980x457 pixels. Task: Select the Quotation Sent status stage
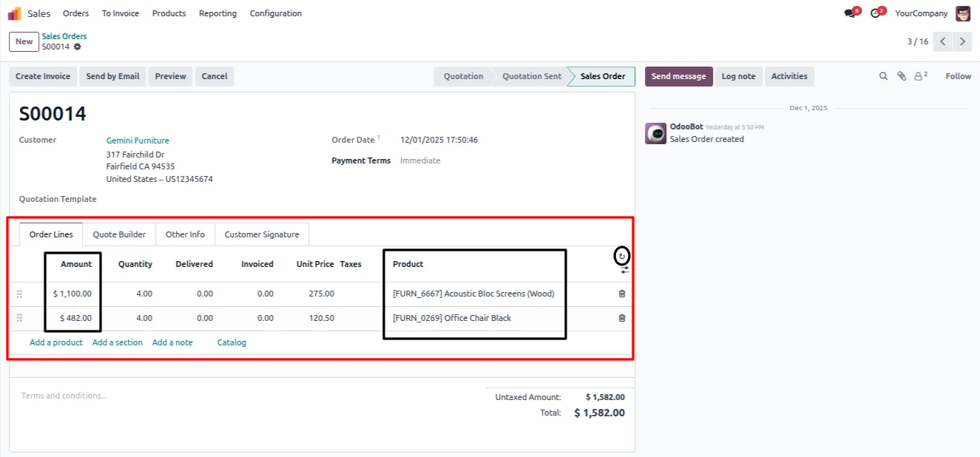(x=532, y=76)
